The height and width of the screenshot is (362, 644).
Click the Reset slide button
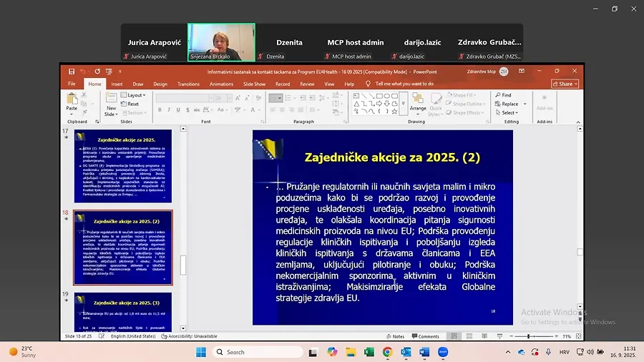click(x=130, y=104)
